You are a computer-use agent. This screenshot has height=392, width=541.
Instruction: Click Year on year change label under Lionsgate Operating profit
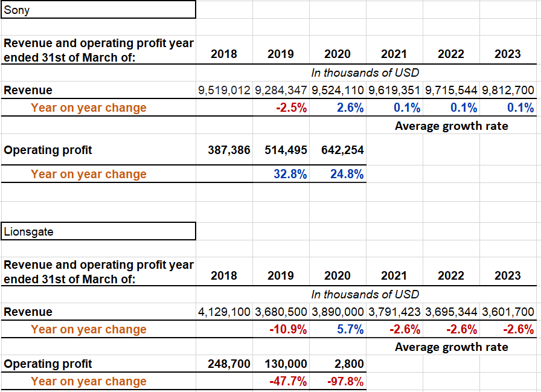pos(89,381)
